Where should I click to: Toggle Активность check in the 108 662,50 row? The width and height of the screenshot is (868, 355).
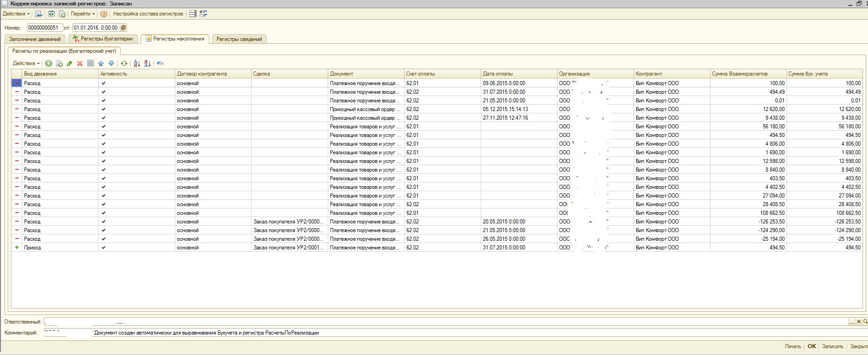[103, 213]
